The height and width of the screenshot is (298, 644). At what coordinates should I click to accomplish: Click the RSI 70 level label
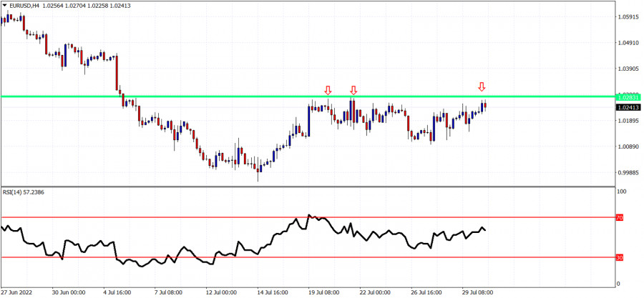(x=621, y=216)
